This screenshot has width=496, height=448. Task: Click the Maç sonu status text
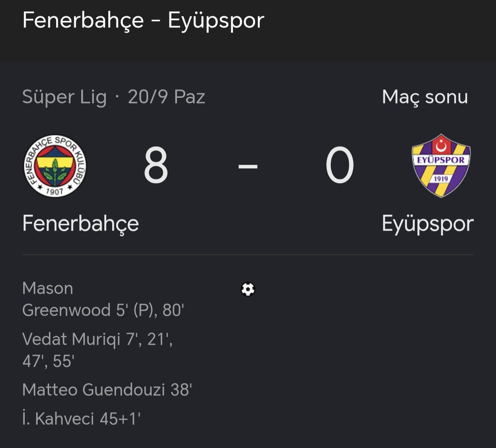pos(425,97)
